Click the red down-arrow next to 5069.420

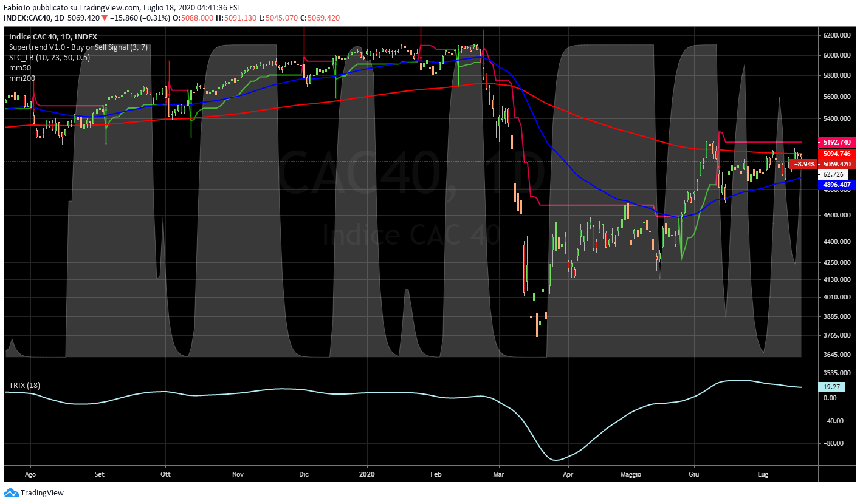click(105, 18)
